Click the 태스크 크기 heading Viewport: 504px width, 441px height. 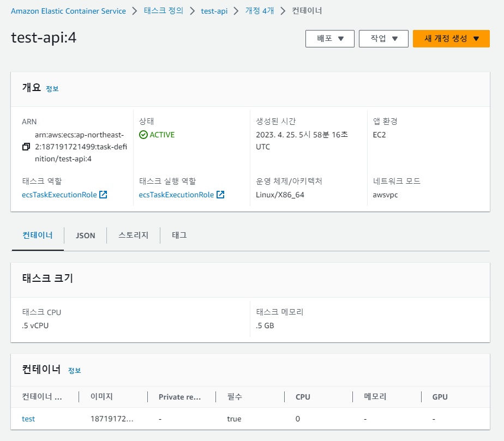47,278
